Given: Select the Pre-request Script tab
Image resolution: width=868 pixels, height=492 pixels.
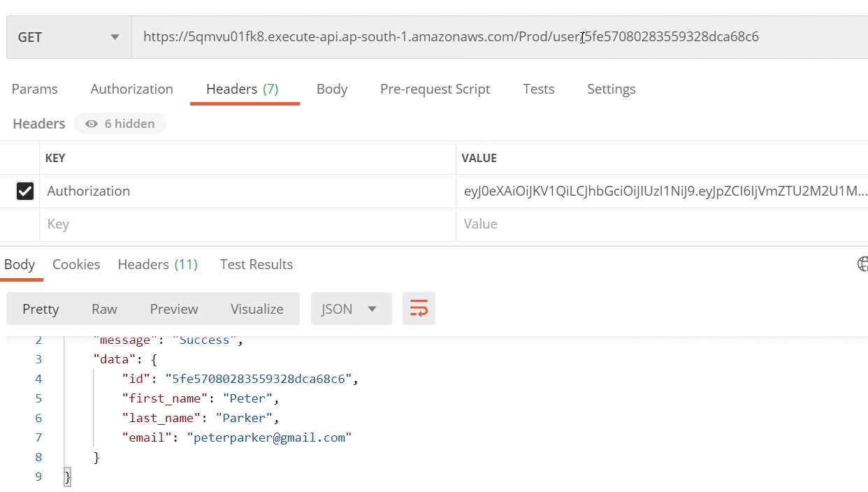Looking at the screenshot, I should (435, 89).
